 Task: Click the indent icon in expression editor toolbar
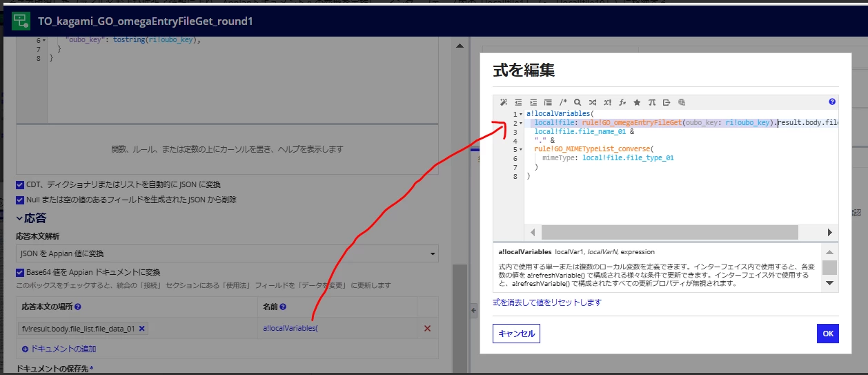(x=533, y=102)
